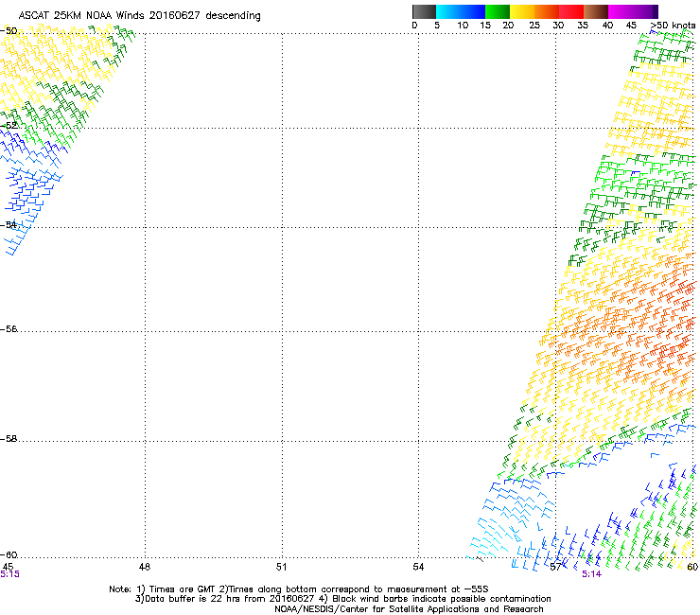The height and width of the screenshot is (615, 700).
Task: Click the "-54" latitude axis label
Action: coord(9,224)
